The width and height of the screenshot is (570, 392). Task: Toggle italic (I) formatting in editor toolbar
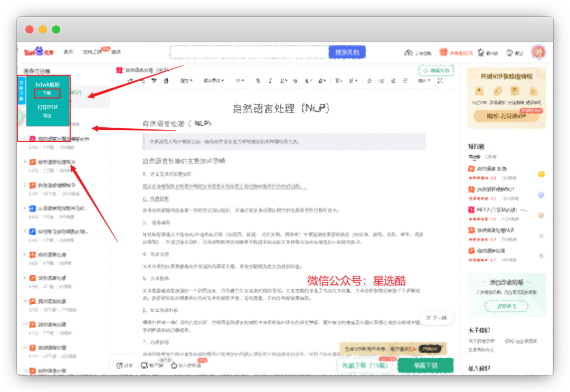point(270,81)
